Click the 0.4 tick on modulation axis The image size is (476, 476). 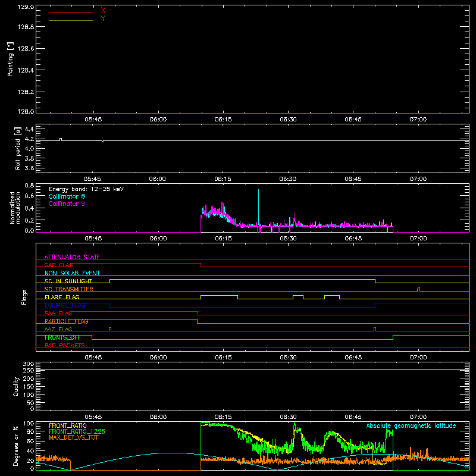click(29, 208)
